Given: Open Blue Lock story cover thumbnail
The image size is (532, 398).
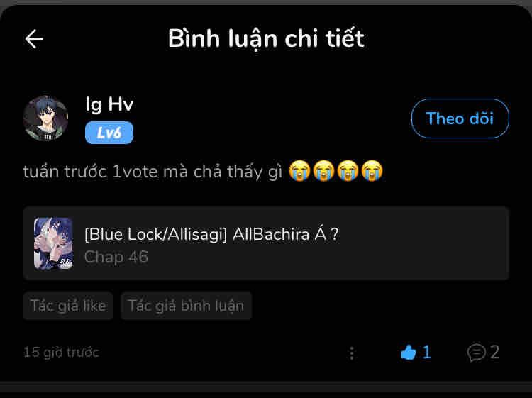Looking at the screenshot, I should click(x=54, y=243).
